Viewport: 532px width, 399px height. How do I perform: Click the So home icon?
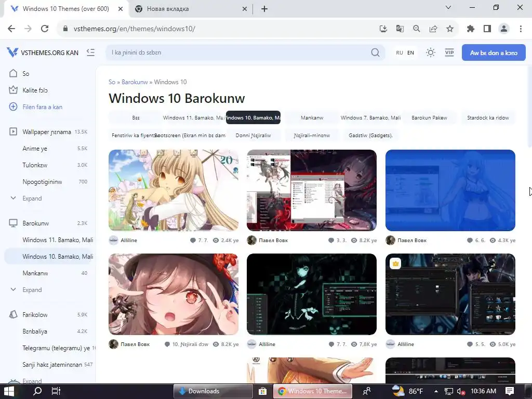[x=13, y=73]
